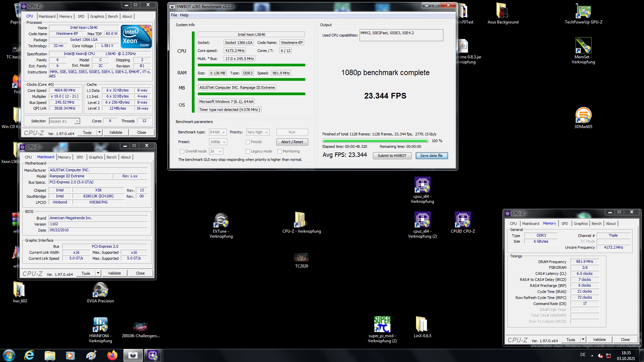This screenshot has width=644, height=362.
Task: Open the Priority Very high dropdown
Action: point(258,132)
